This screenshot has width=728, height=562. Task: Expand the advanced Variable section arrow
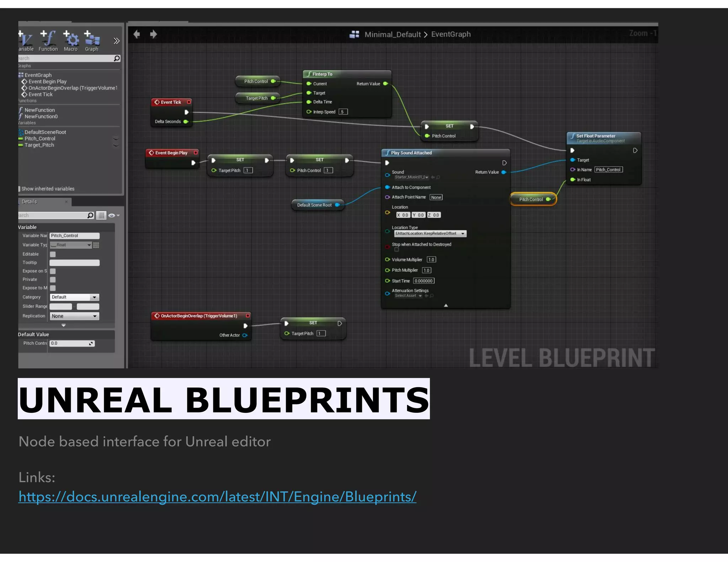64,325
